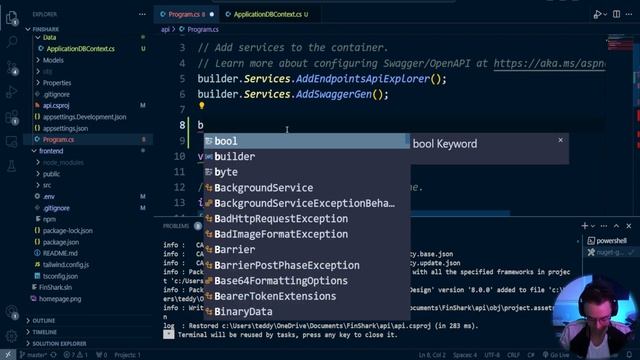This screenshot has width=640, height=360.
Task: Choose the BinaryData suggestion
Action: 307,312
